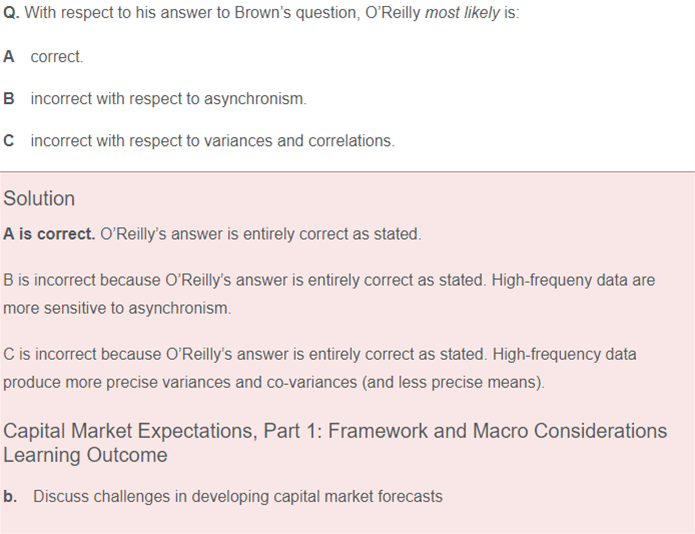Click the 'C is incorrect because' explanation paragraph

click(x=320, y=368)
